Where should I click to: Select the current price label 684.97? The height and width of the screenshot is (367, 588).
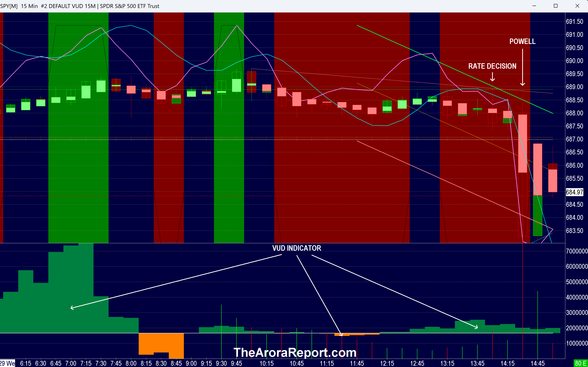(x=574, y=192)
